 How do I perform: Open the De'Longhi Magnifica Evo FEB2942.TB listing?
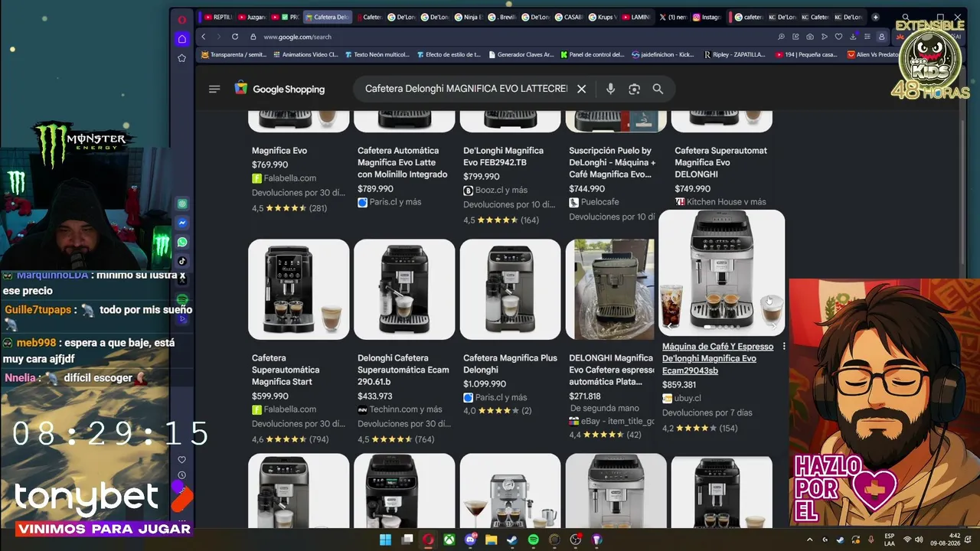click(x=503, y=156)
